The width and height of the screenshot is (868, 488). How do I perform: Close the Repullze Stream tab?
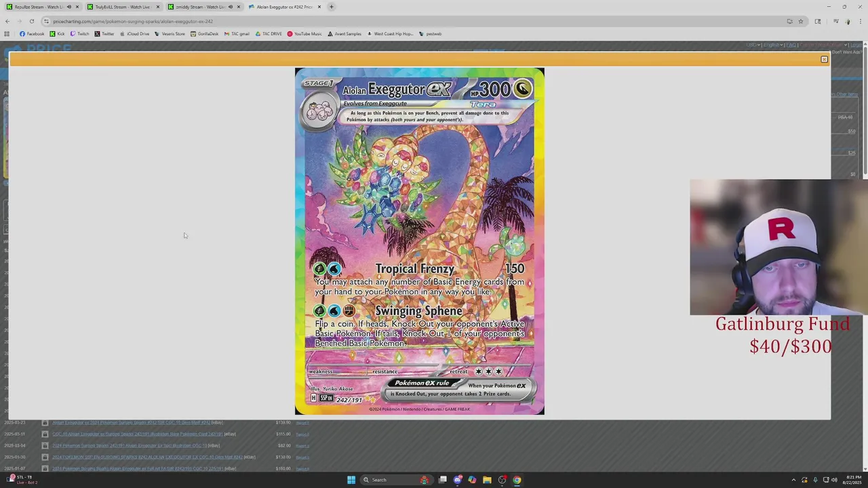pyautogui.click(x=77, y=7)
